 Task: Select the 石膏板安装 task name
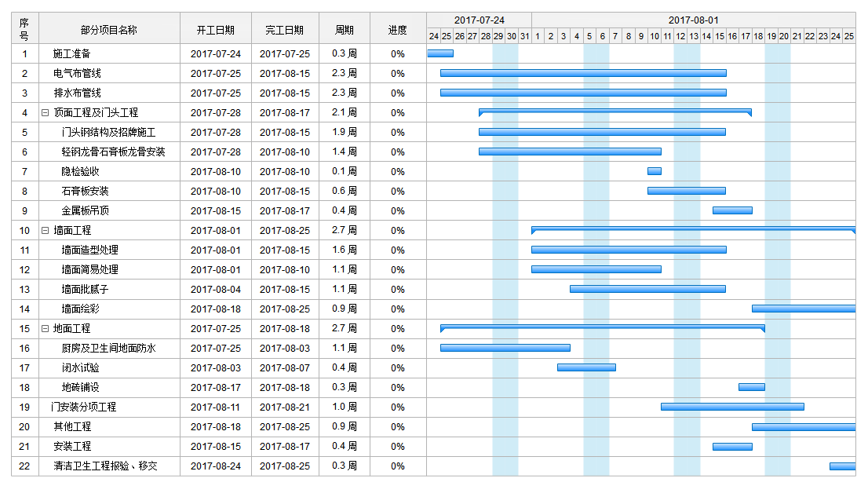(86, 191)
